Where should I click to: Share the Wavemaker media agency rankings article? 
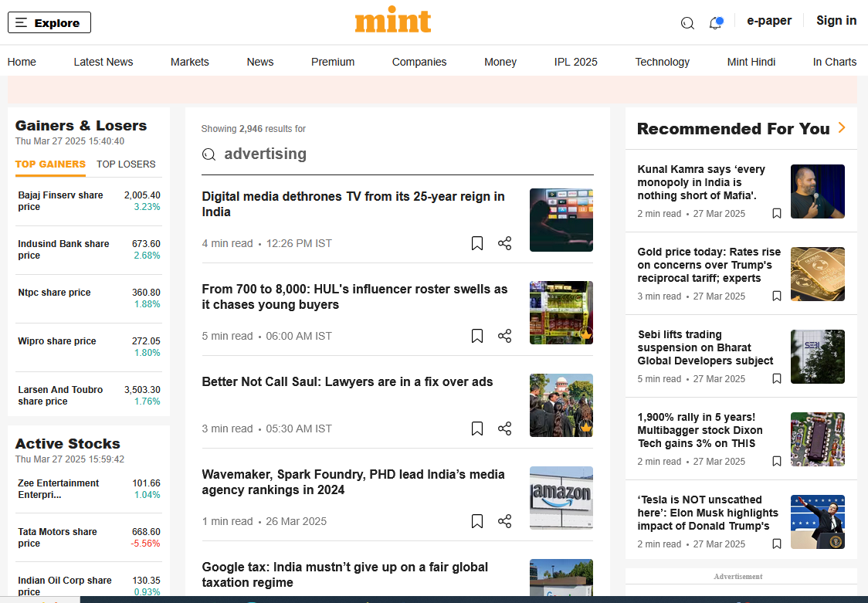[504, 521]
